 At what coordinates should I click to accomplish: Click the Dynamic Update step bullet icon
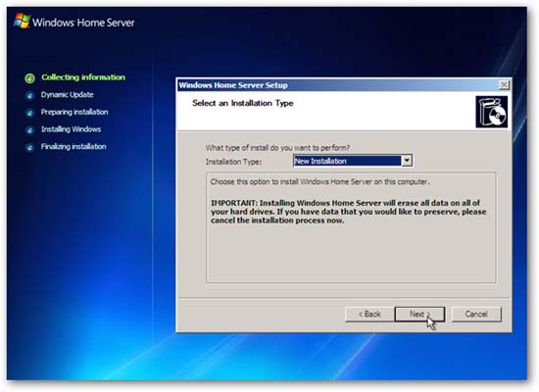(x=30, y=96)
